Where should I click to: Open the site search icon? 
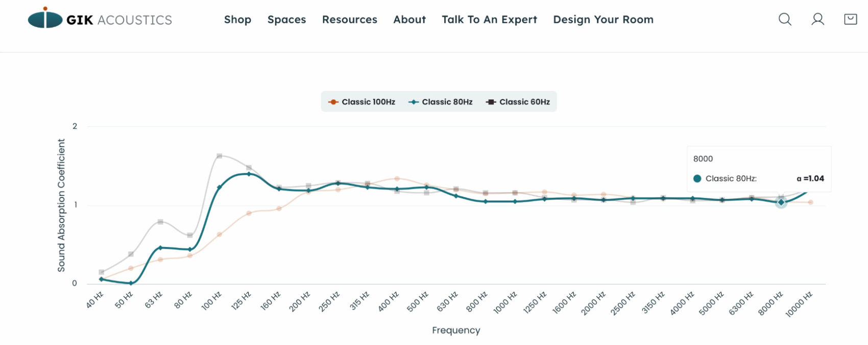coord(785,19)
